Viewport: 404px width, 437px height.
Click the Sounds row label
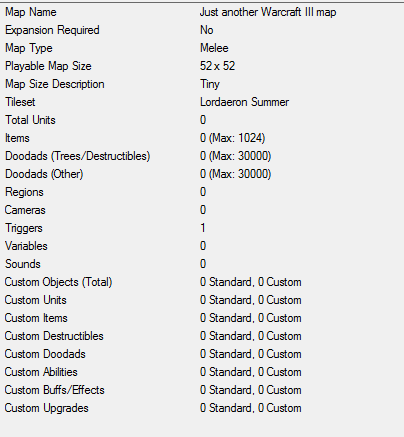(23, 264)
